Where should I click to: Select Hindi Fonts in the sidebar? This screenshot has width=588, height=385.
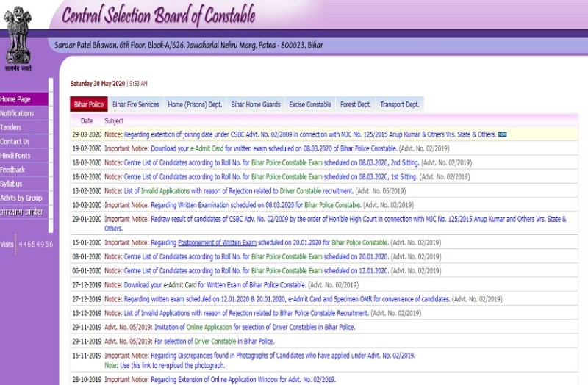coord(15,156)
